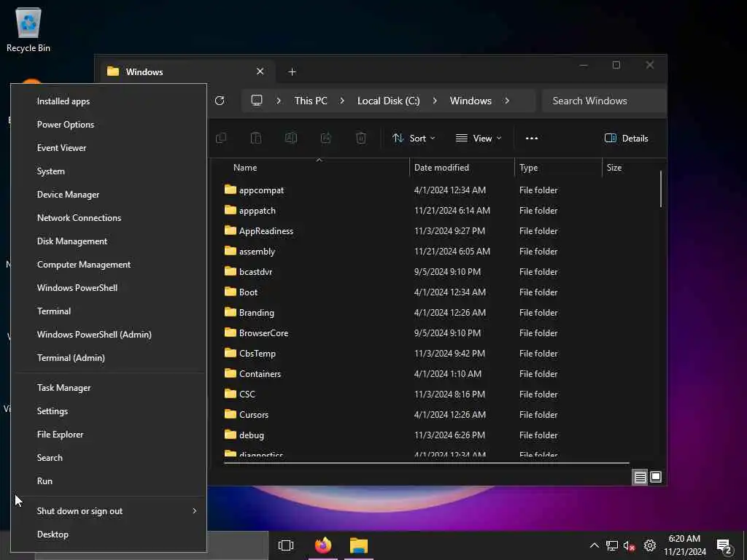The height and width of the screenshot is (560, 747).
Task: Navigate to This PC breadcrumb
Action: tap(311, 101)
